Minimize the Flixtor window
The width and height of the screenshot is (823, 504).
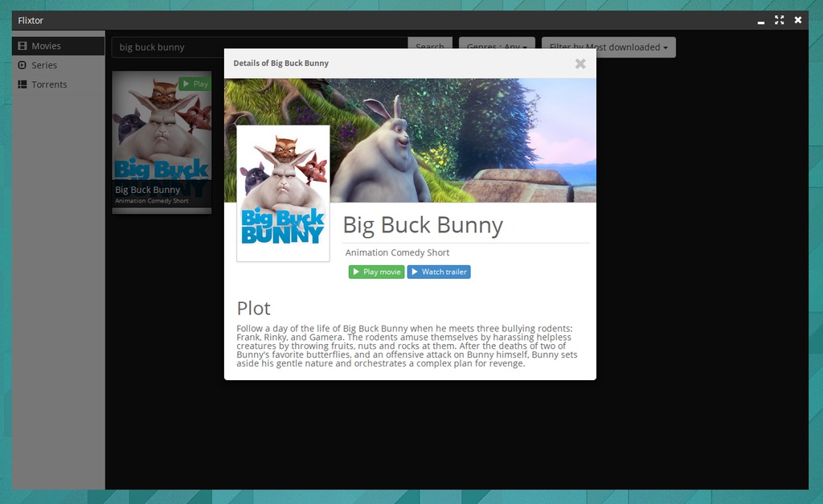pos(761,20)
